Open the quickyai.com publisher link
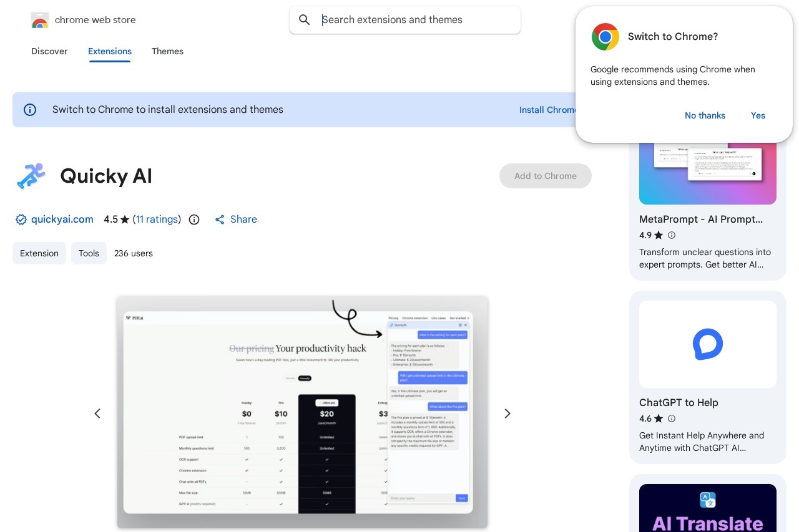 [62, 220]
